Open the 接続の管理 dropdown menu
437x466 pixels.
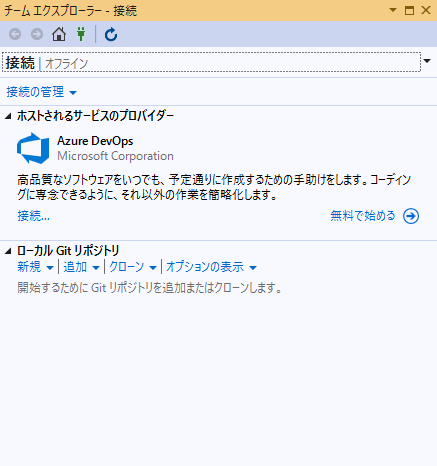pos(41,92)
